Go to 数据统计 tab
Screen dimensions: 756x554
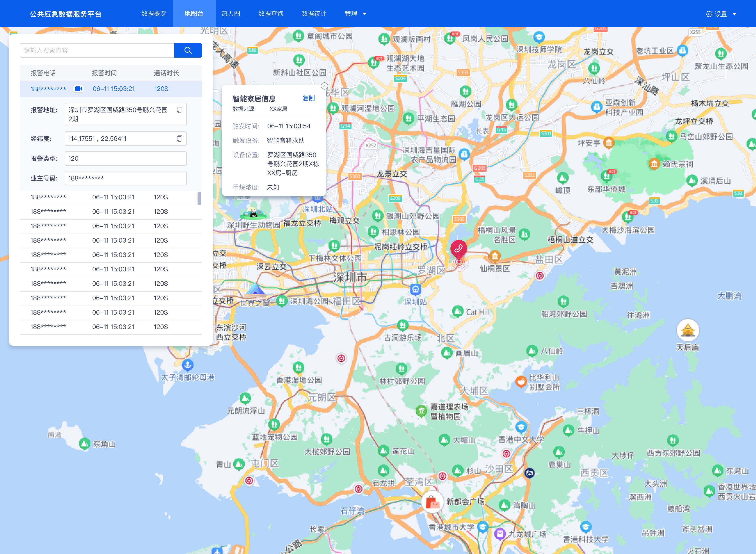[x=314, y=14]
